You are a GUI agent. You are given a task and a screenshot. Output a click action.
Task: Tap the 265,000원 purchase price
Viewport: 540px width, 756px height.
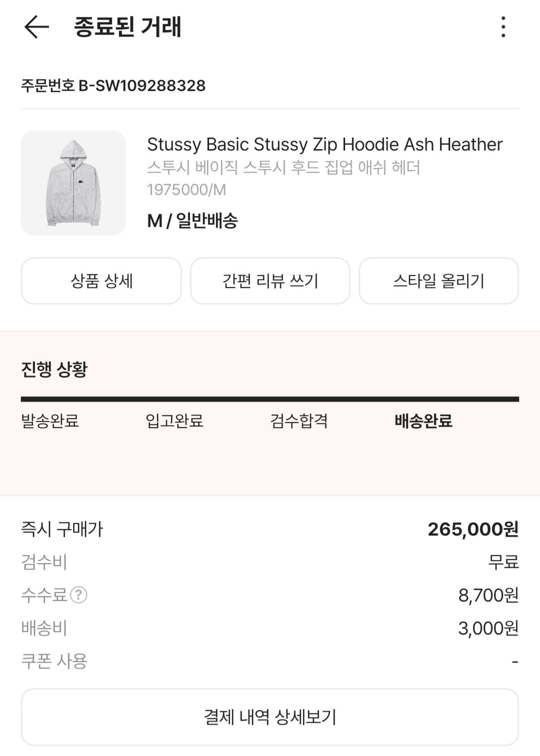(x=472, y=529)
